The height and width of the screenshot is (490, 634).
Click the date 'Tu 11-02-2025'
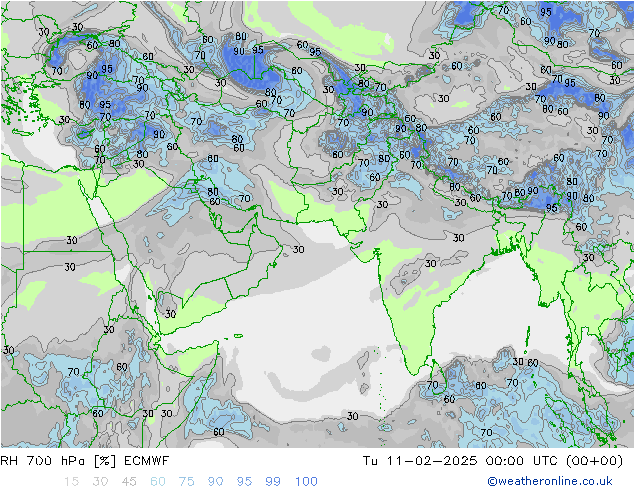click(x=419, y=461)
